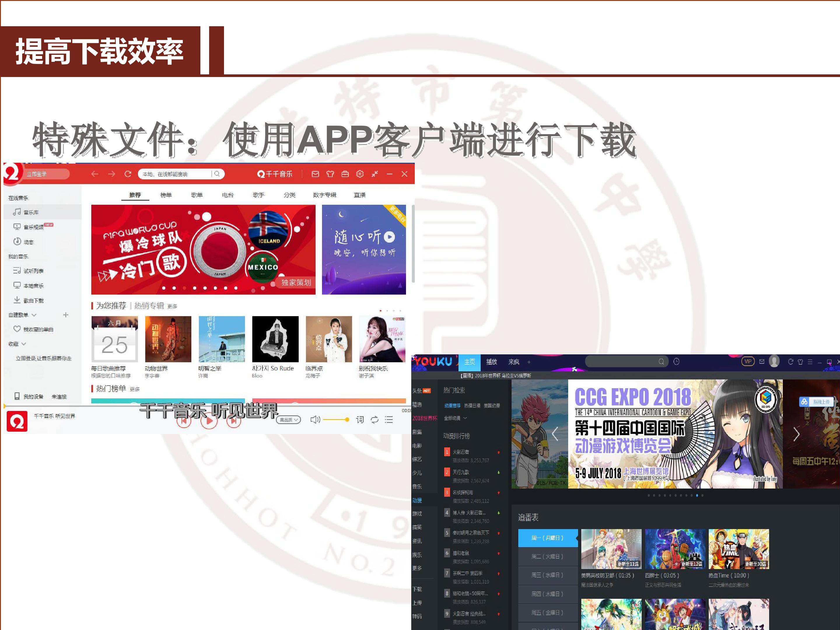Screen dimensions: 840x630
Task: Toggle the repeat mode icon in player
Action: pos(374,420)
